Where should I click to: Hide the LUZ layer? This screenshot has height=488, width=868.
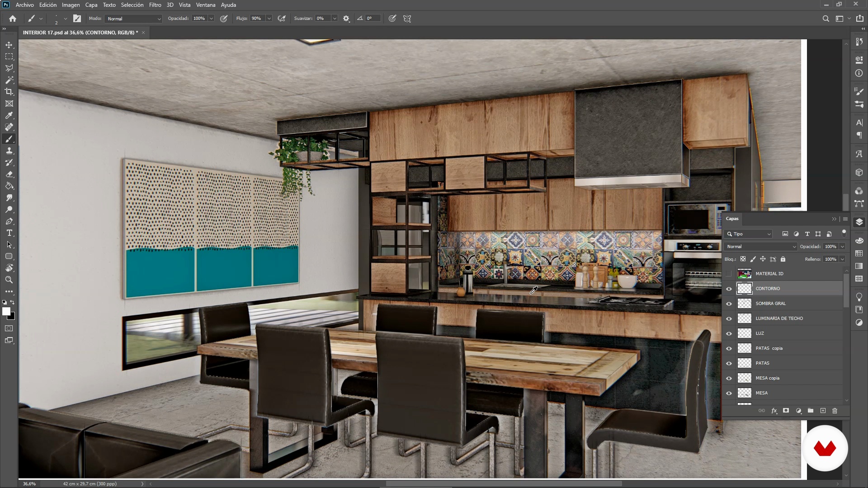[x=729, y=333]
